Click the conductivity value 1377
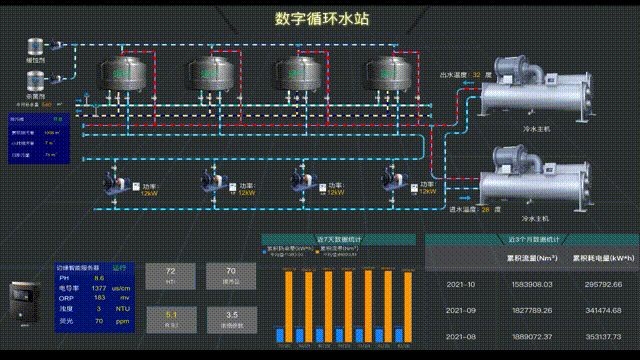This screenshot has height=360, width=640. click(x=99, y=288)
